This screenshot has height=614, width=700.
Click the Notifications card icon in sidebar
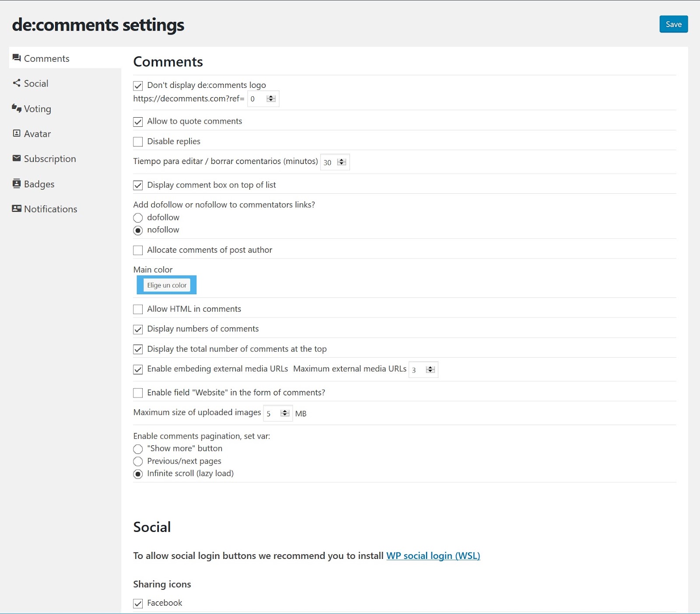point(17,209)
